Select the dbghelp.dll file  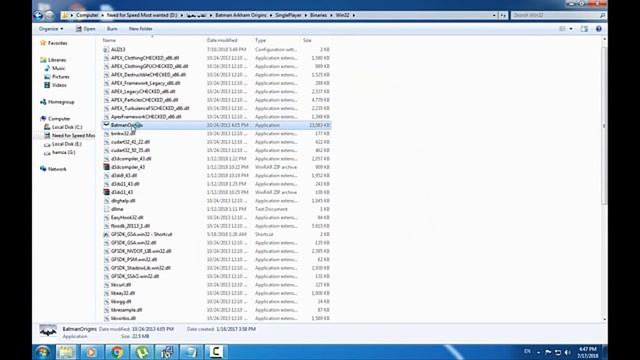[123, 201]
